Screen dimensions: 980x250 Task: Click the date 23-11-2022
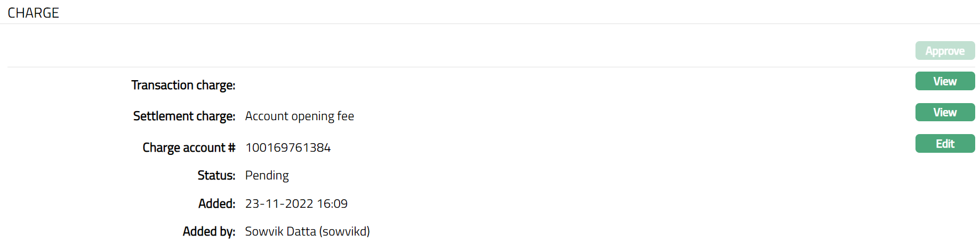[279, 204]
